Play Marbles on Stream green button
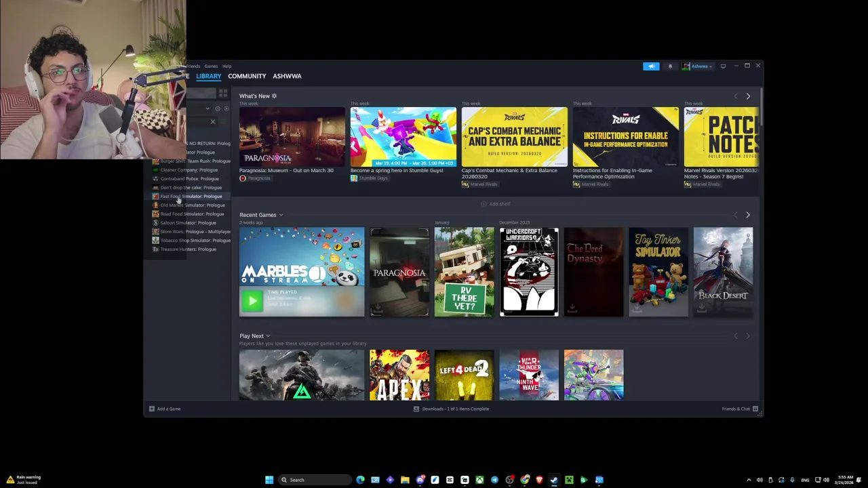This screenshot has width=868, height=488. click(252, 301)
